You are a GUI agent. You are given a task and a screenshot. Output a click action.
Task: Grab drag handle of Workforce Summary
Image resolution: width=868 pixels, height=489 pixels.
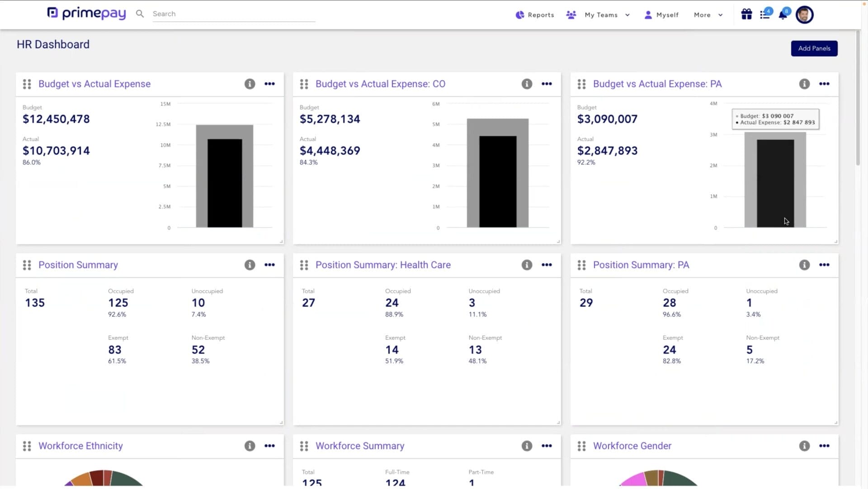click(304, 446)
